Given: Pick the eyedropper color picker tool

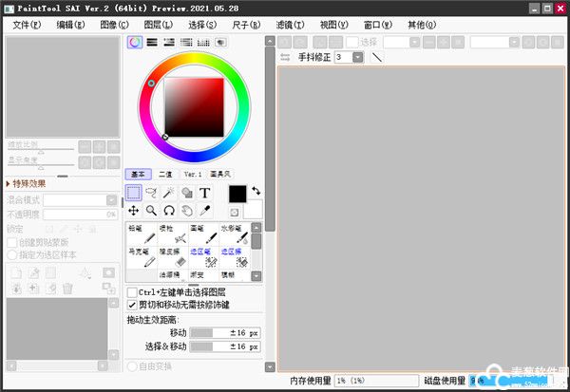Looking at the screenshot, I should (204, 211).
